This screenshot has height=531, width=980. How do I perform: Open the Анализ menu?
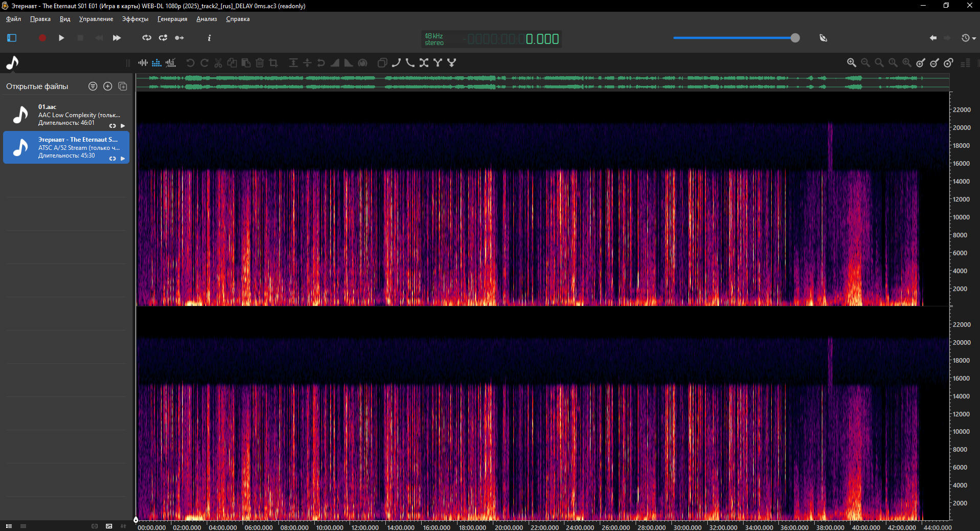[206, 19]
